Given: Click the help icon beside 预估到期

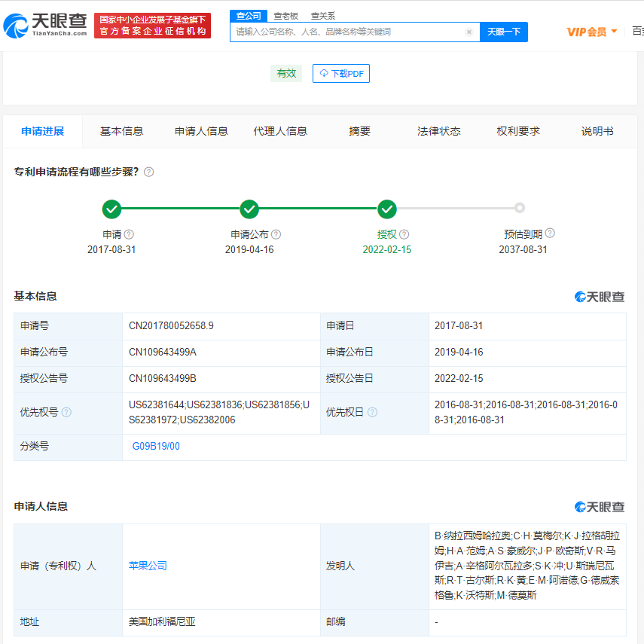Looking at the screenshot, I should [550, 233].
